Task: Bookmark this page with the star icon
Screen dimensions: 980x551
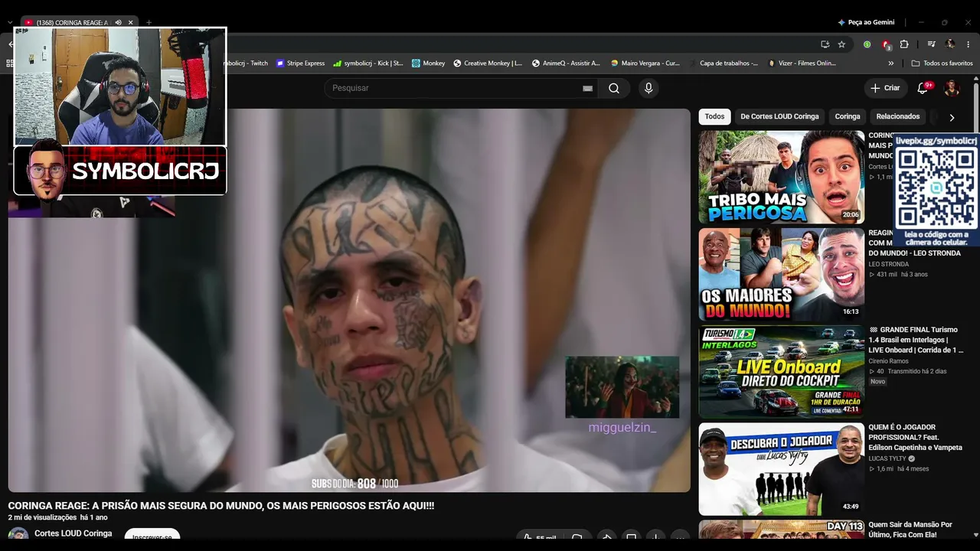Action: (841, 44)
